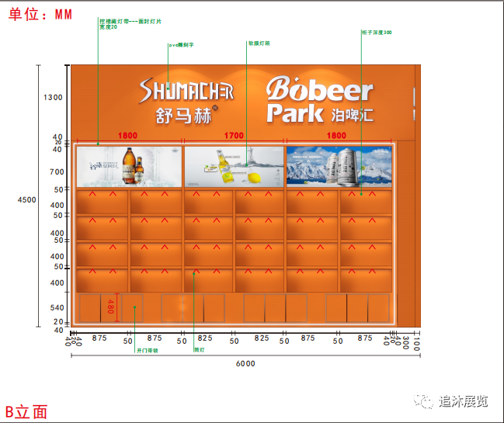
Task: Open the snowy mountain keg poster image
Action: [339, 167]
